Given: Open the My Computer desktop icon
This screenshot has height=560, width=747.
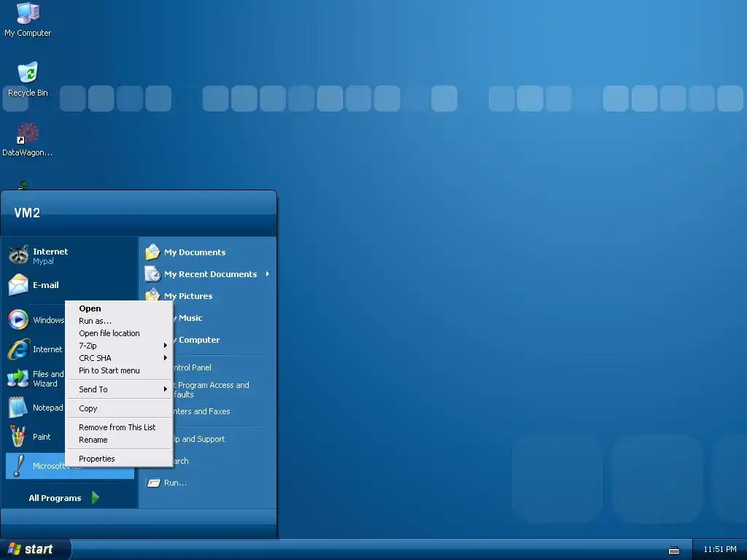Looking at the screenshot, I should coord(28,20).
